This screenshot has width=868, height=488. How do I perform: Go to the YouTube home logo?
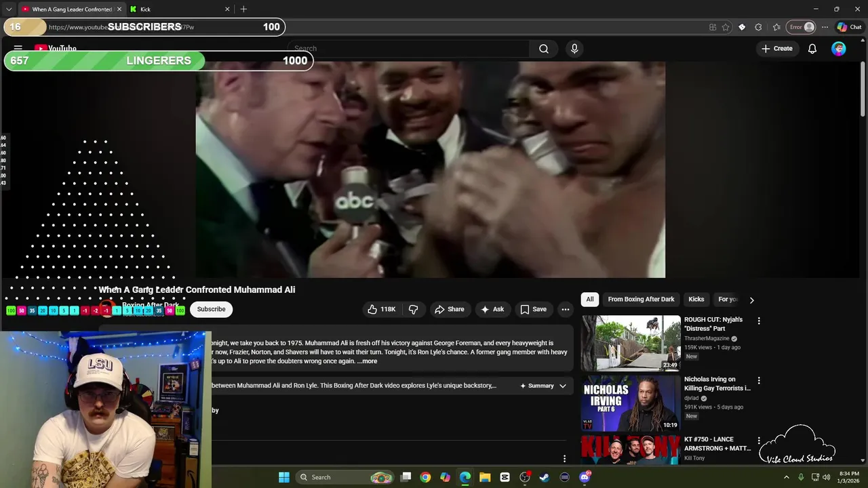(x=56, y=49)
